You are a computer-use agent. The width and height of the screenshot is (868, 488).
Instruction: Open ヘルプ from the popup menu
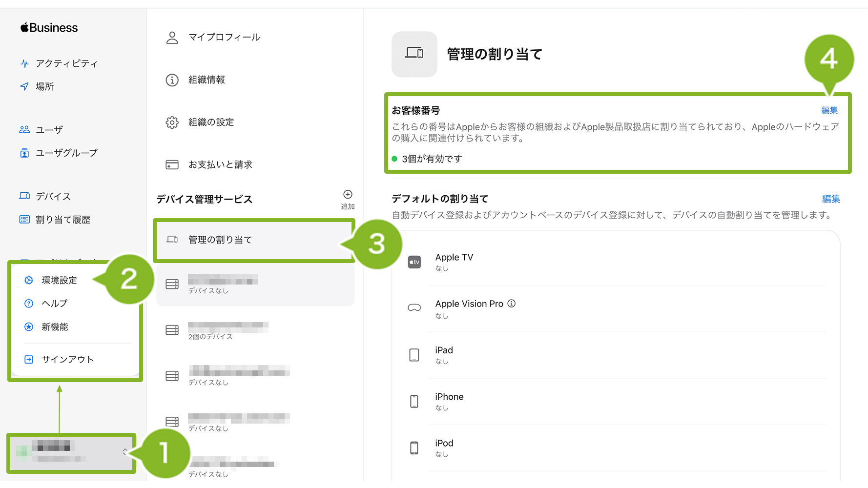click(54, 304)
